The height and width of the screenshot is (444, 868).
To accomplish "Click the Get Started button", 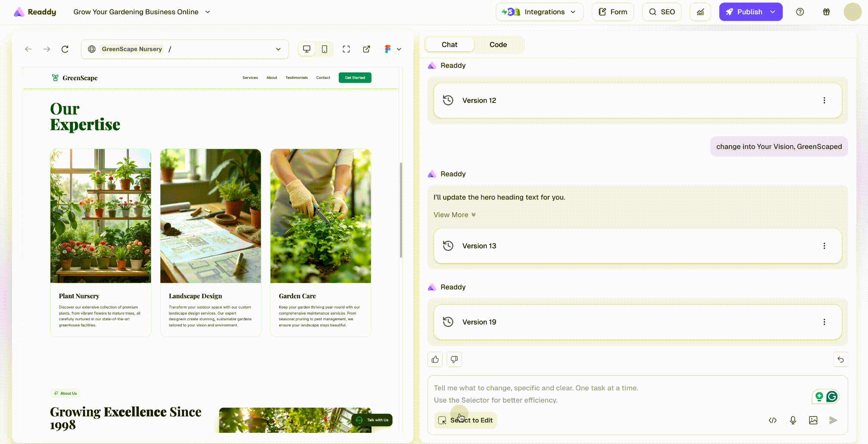I will click(355, 78).
